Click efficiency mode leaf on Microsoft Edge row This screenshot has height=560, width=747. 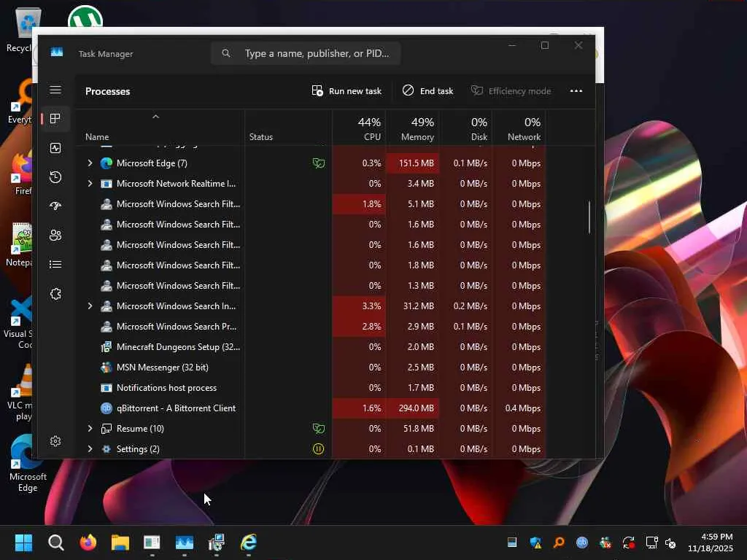coord(318,163)
